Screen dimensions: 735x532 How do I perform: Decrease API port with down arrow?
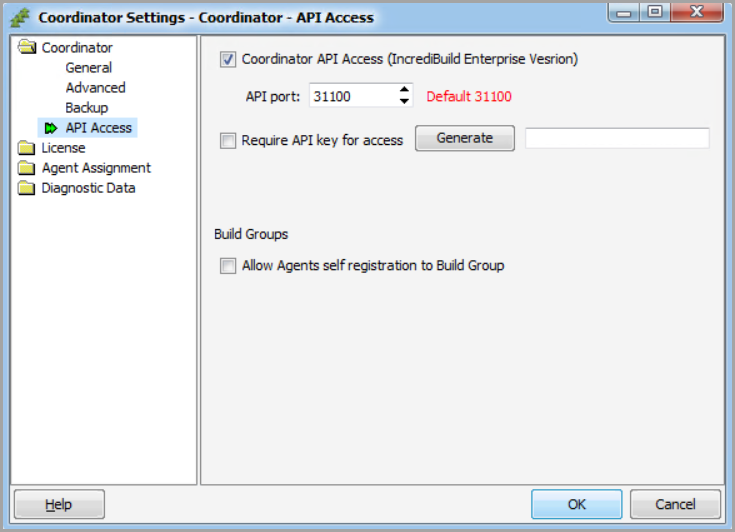pyautogui.click(x=404, y=101)
